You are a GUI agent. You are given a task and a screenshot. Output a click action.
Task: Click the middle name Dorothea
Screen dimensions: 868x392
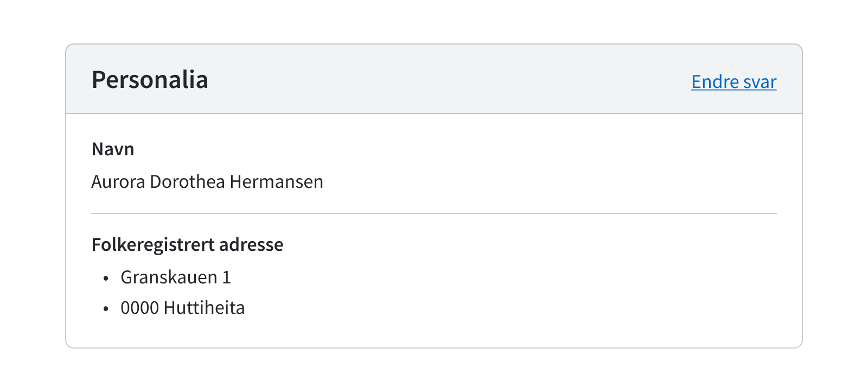click(187, 182)
